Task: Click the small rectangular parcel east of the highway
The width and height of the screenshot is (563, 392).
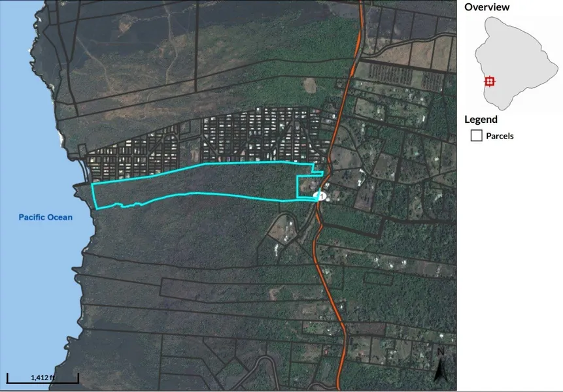Action: pos(378,278)
